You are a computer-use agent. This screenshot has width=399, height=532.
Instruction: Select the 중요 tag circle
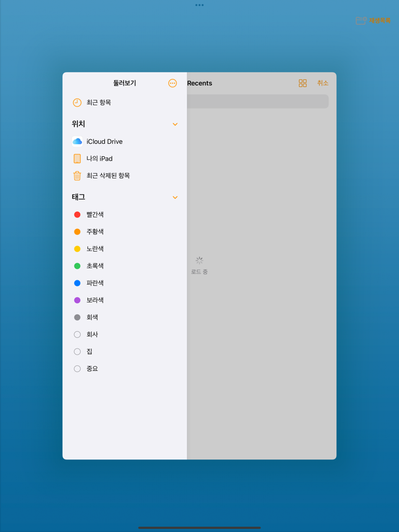tap(77, 369)
